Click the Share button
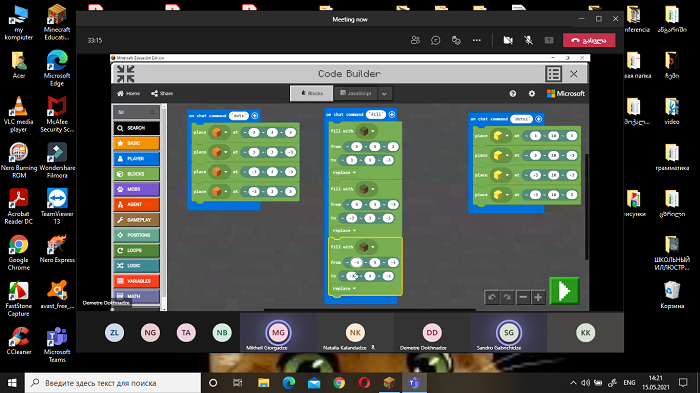 [x=162, y=93]
